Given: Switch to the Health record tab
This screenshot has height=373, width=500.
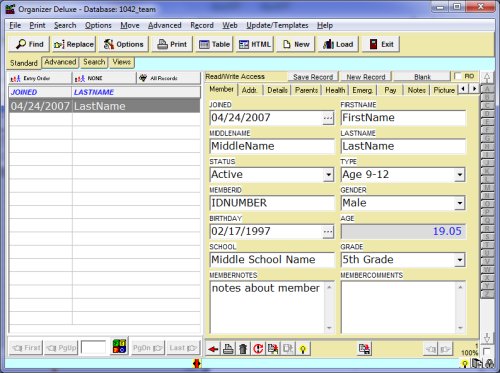Looking at the screenshot, I should coord(335,90).
